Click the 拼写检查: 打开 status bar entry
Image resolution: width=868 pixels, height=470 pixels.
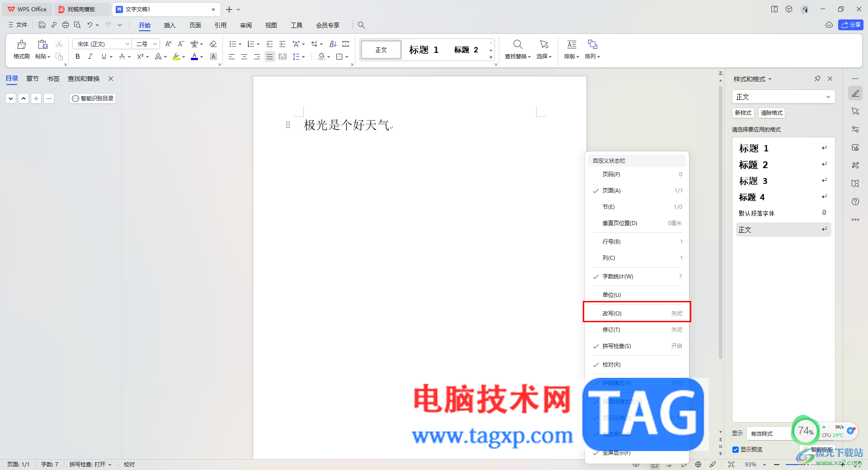coord(90,464)
